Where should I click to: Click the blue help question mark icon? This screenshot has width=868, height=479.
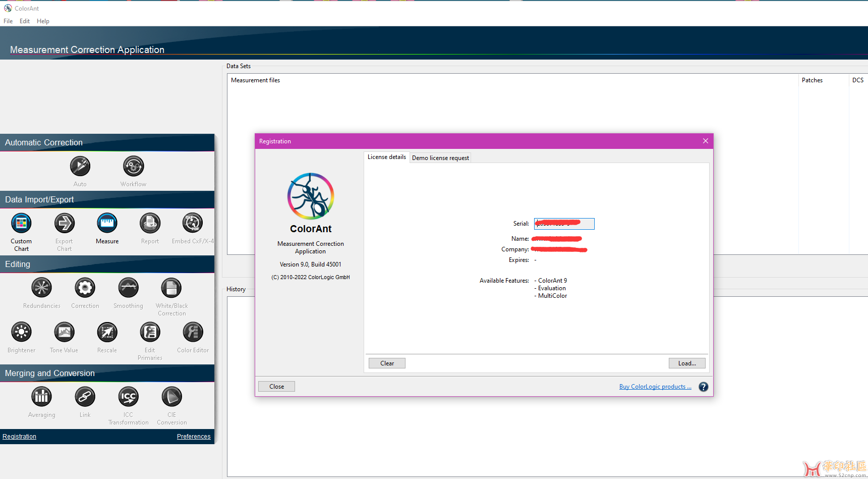point(703,387)
